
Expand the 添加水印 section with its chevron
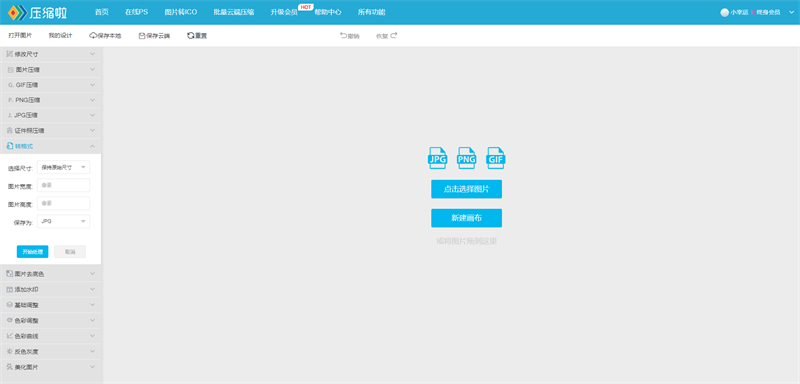92,289
